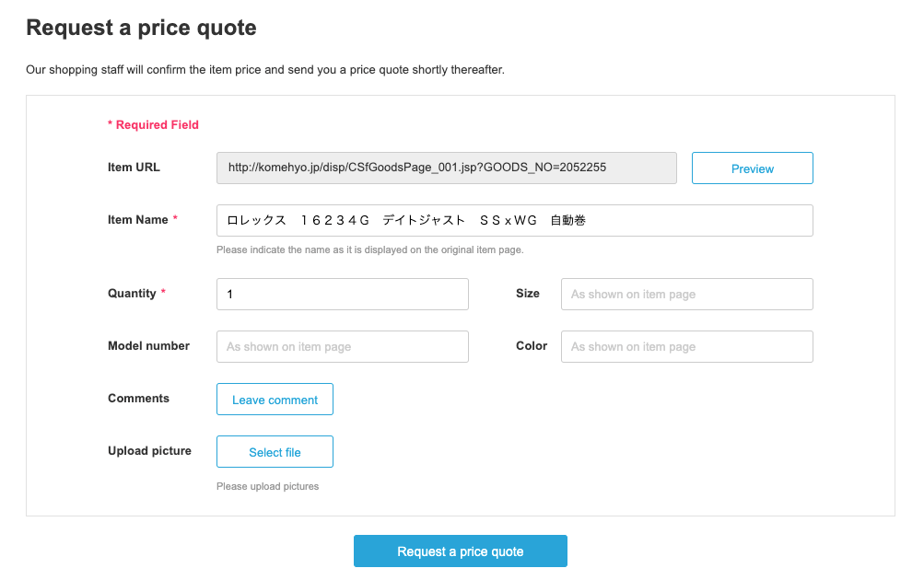Click the 'Our shopping staff will confirm' sentence
924x580 pixels.
(x=265, y=69)
